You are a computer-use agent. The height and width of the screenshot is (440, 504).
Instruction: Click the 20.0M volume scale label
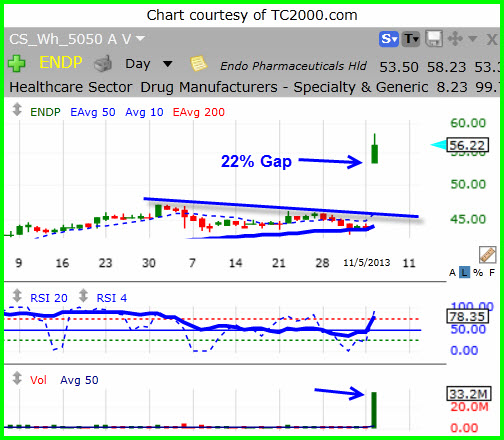click(469, 407)
